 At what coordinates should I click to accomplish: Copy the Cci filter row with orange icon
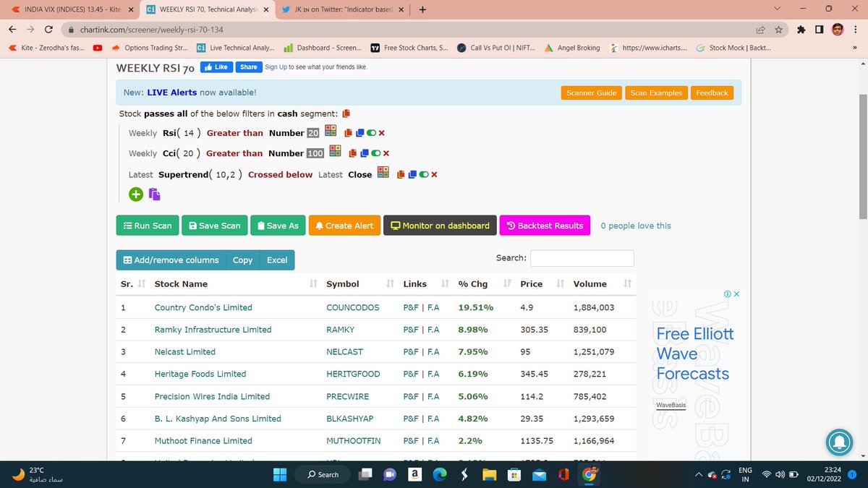(353, 153)
